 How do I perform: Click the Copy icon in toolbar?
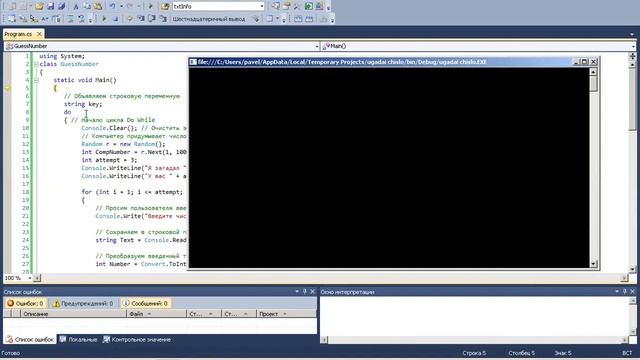click(87, 6)
